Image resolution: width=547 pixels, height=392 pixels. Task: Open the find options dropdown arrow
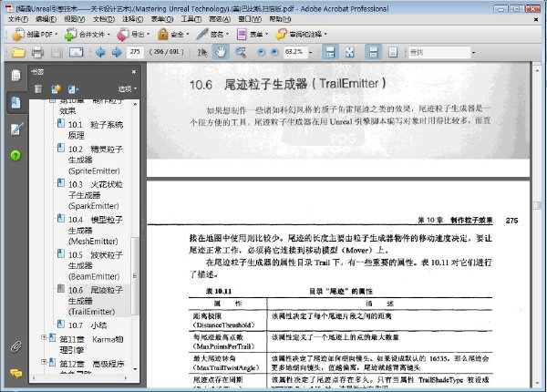pyautogui.click(x=473, y=53)
